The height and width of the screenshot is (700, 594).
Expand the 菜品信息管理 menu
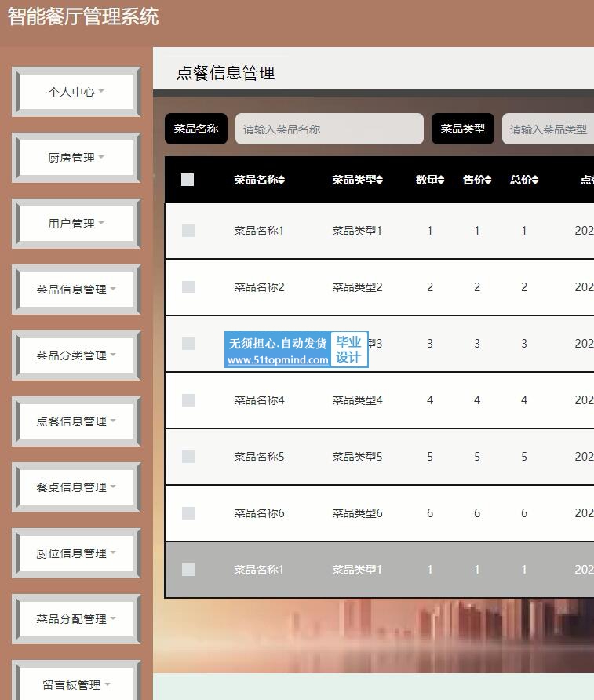coord(76,290)
